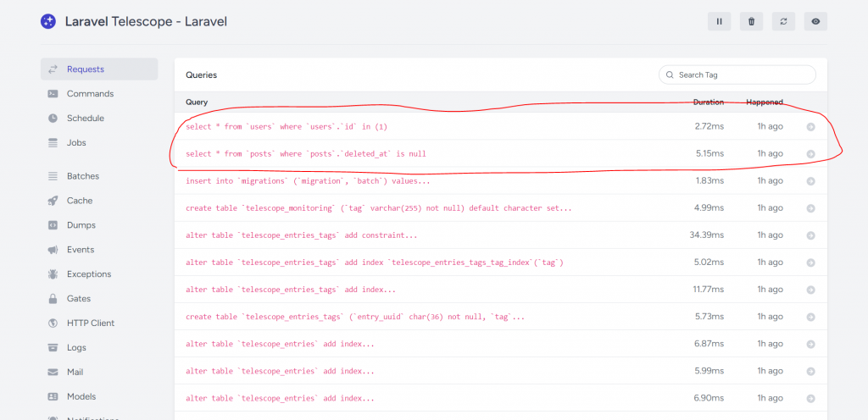Open details arrow for insert into migrations

point(810,181)
